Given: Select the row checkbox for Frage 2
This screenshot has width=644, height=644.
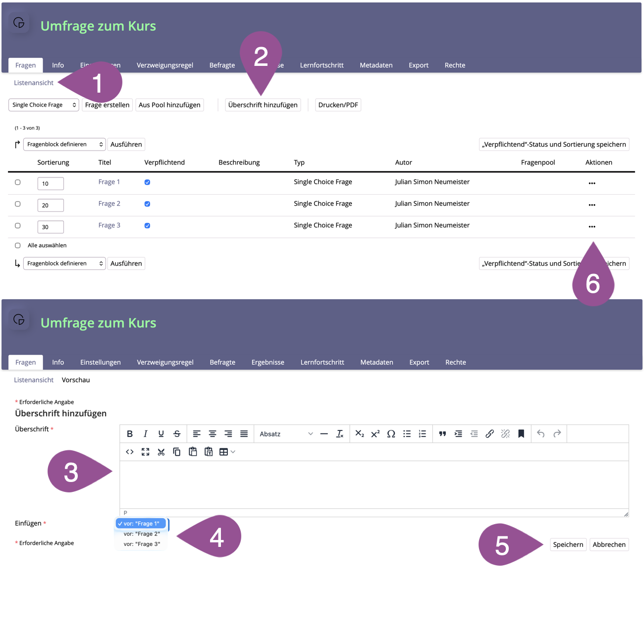Looking at the screenshot, I should (18, 204).
